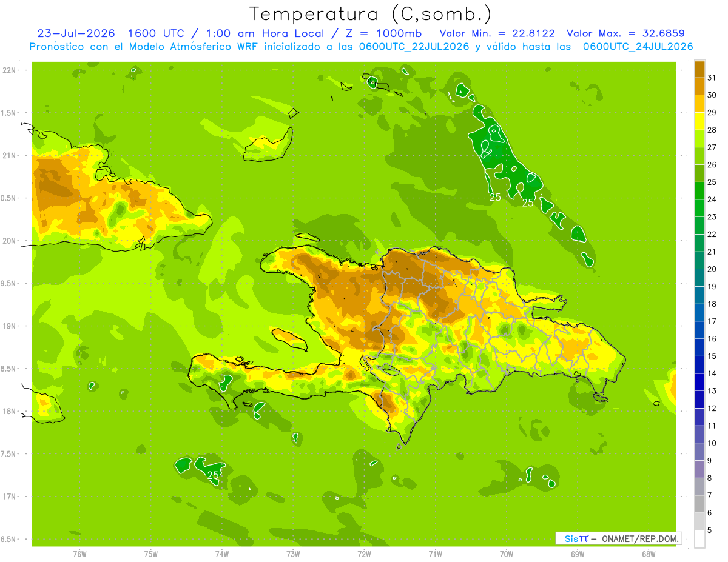Click the '74W' longitude axis label
The height and width of the screenshot is (562, 728).
tap(222, 554)
